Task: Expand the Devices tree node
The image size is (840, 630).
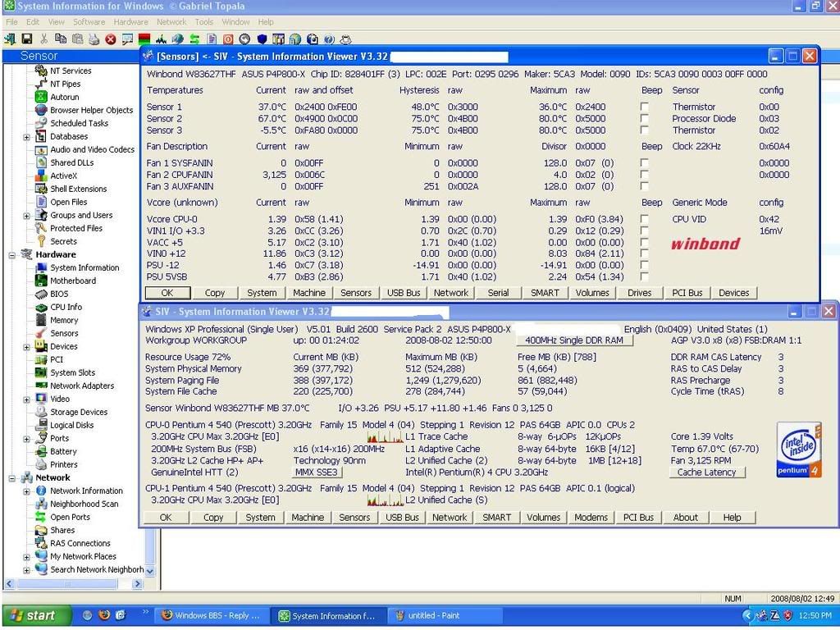Action: click(26, 347)
